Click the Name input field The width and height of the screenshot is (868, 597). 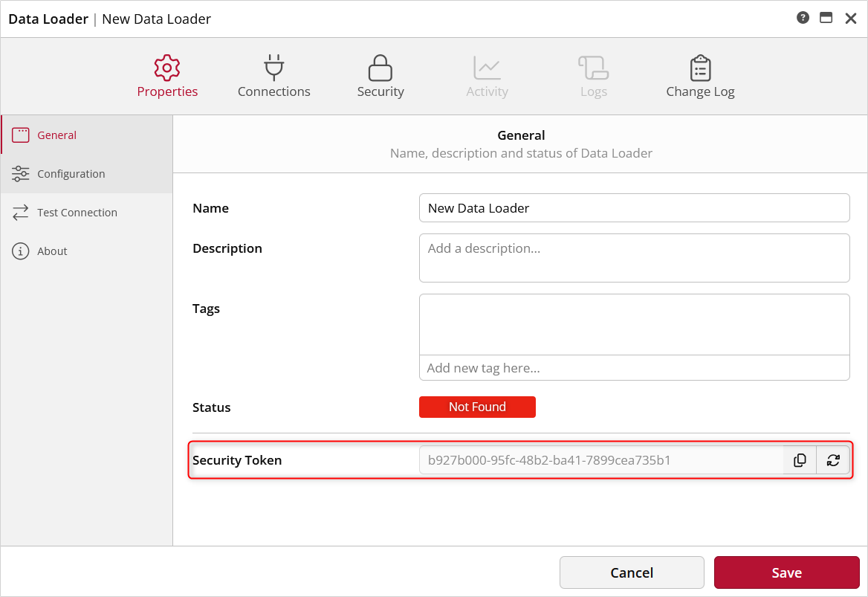click(635, 208)
